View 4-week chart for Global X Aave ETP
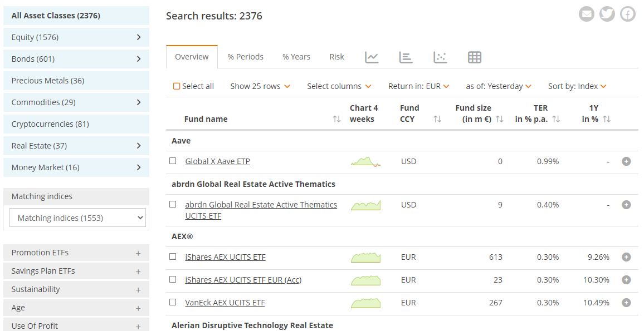This screenshot has width=644, height=331. (x=365, y=161)
